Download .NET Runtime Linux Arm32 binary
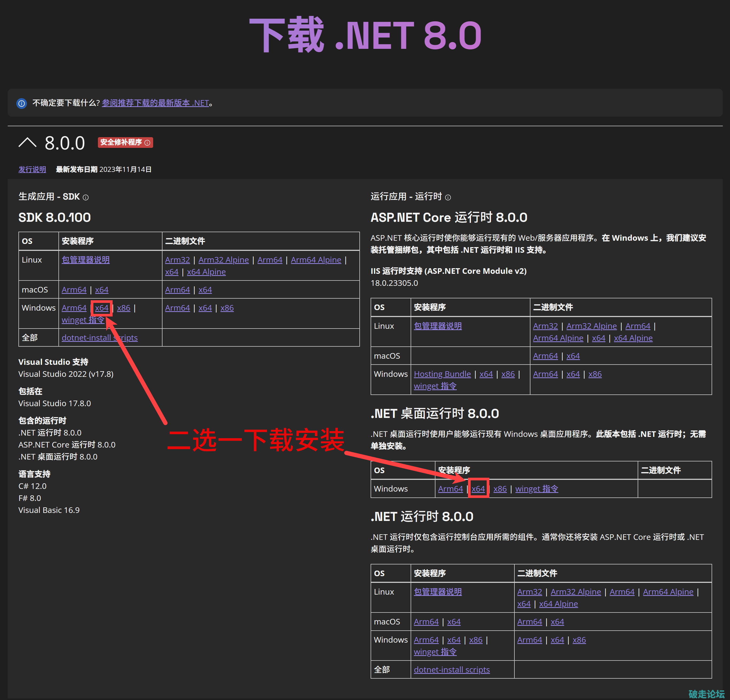730x700 pixels. (x=530, y=592)
